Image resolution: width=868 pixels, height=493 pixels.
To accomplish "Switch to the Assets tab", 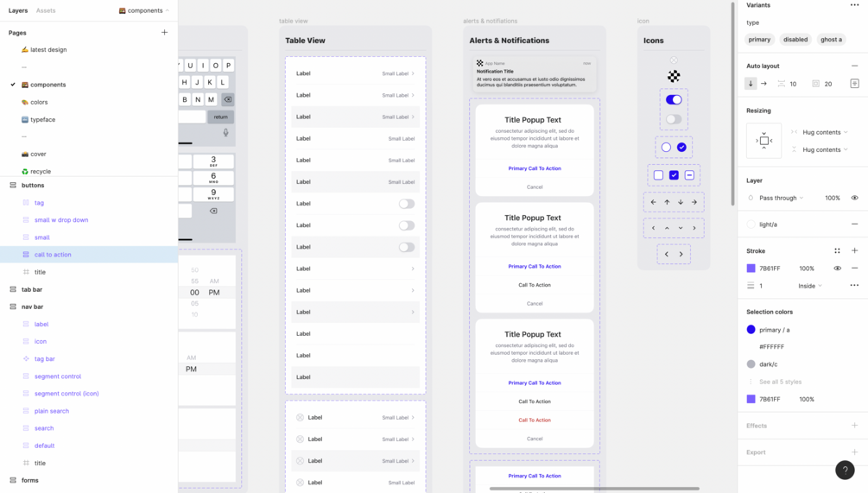I will pos(46,10).
